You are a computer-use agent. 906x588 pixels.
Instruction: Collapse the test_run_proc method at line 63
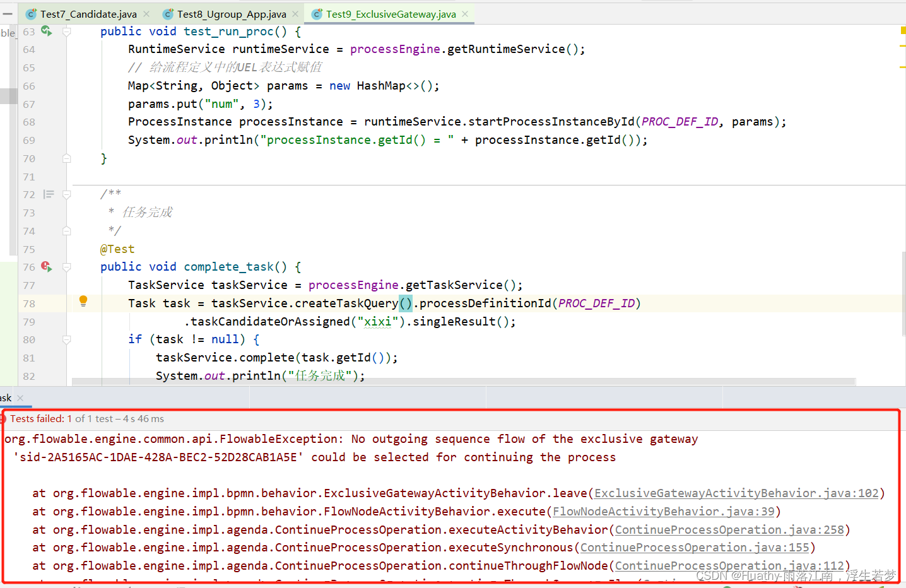pyautogui.click(x=67, y=32)
